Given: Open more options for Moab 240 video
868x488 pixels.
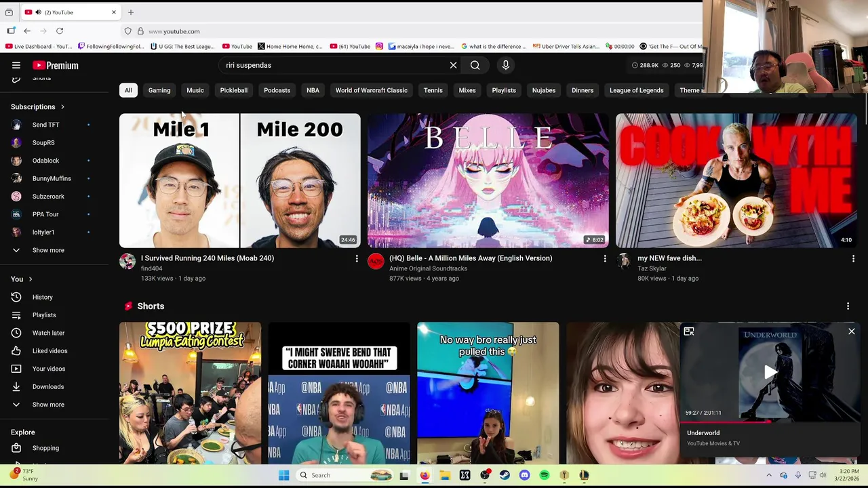Looking at the screenshot, I should [357, 258].
